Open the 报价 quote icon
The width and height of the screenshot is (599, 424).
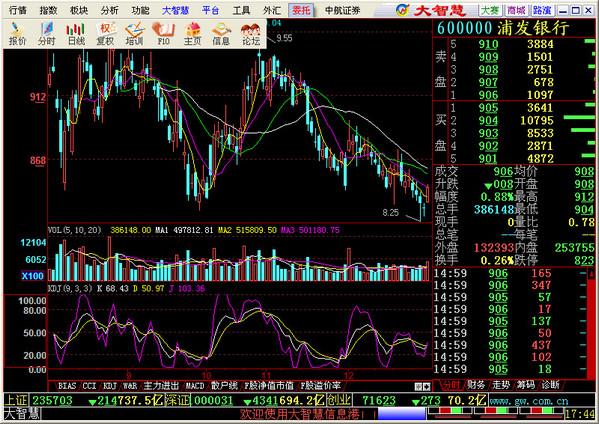(x=18, y=34)
